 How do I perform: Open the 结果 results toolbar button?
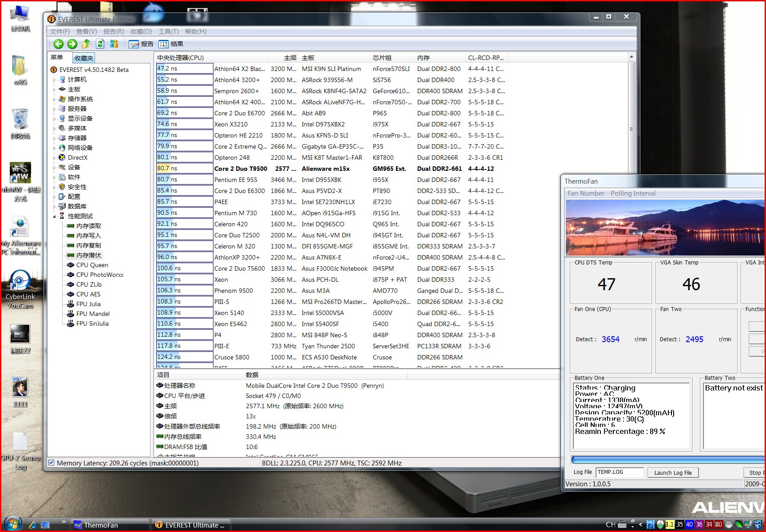click(171, 44)
